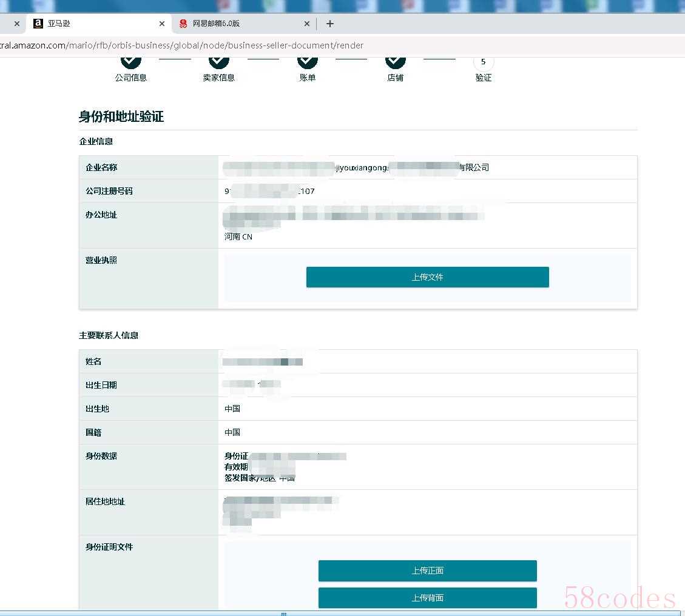Click the 企业名称 row label
The width and height of the screenshot is (685, 616).
coord(101,168)
